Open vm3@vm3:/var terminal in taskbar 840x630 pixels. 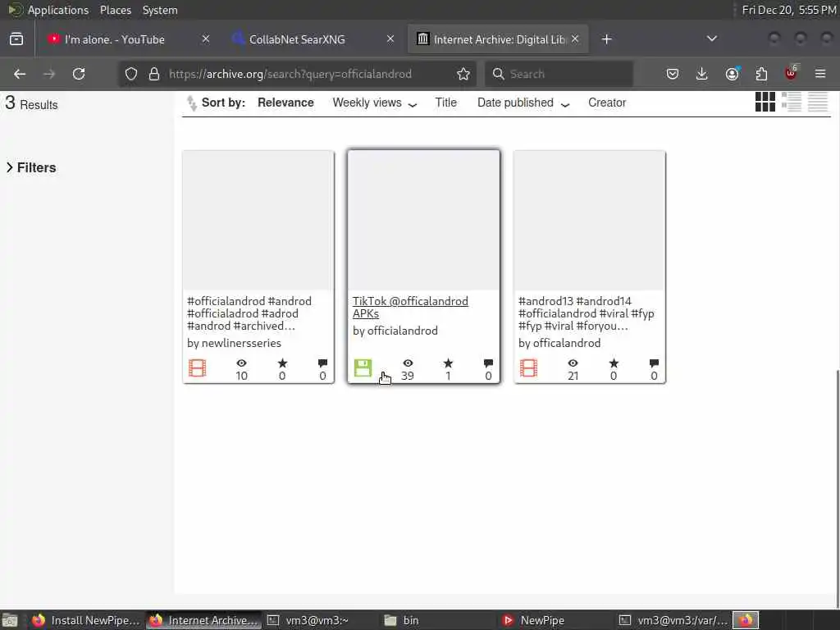coord(673,620)
